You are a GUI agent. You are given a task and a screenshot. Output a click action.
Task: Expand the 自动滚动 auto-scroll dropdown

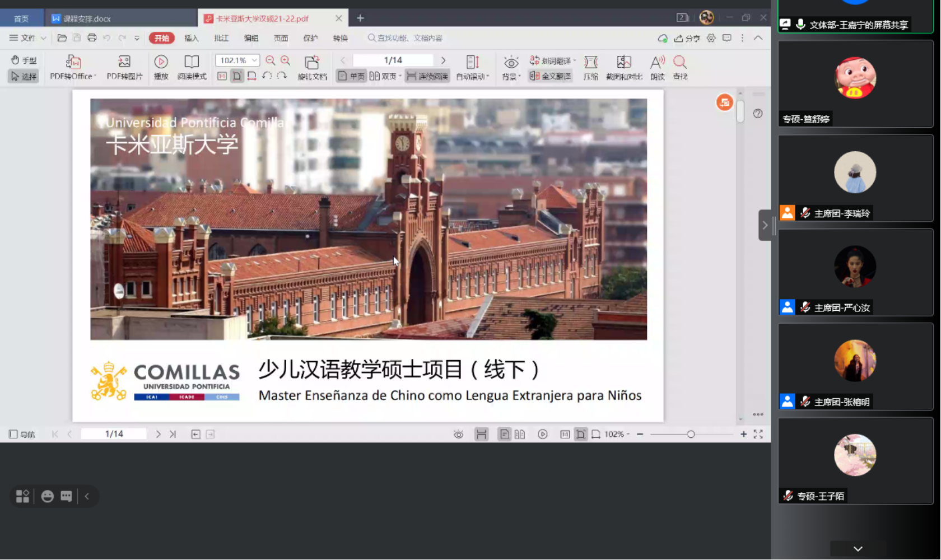[488, 77]
